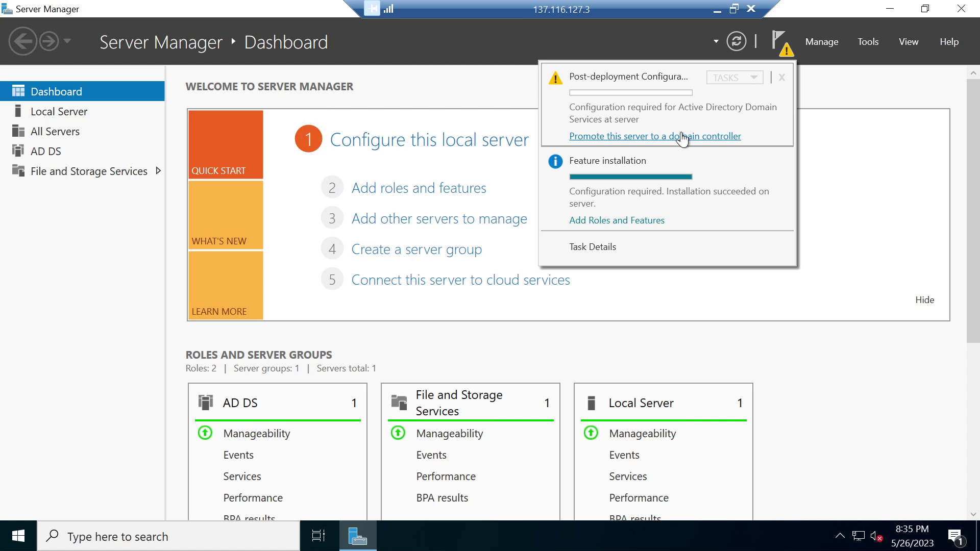Click the Dashboard sidebar icon
The width and height of the screenshot is (980, 551).
[x=18, y=91]
